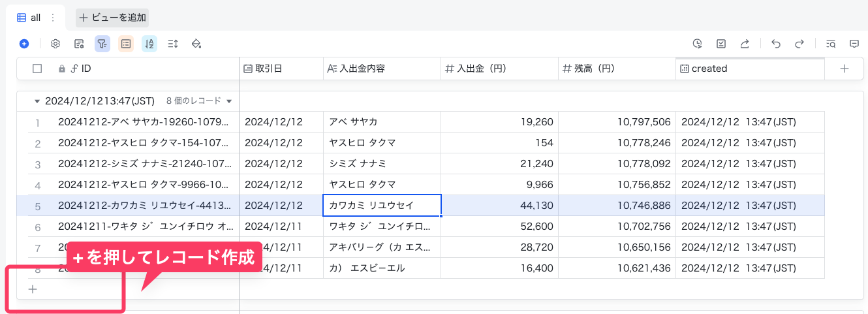This screenshot has width=868, height=314.
Task: Click the balance cell 10,702,756
Action: pos(617,227)
